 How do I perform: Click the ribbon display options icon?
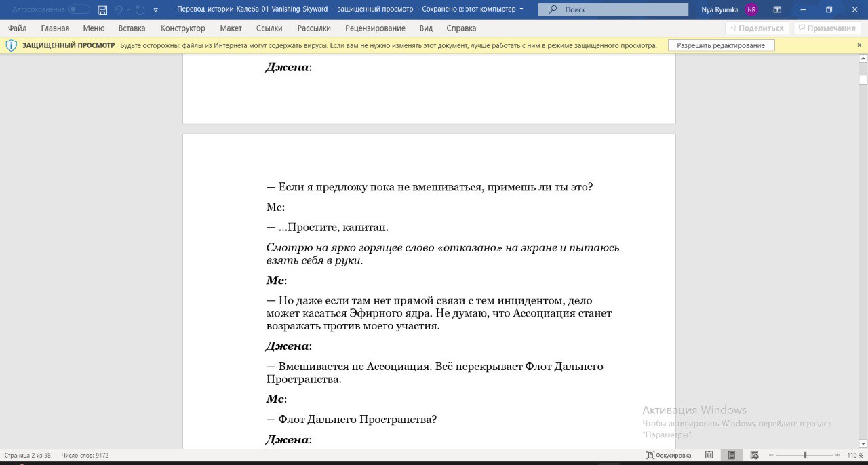777,9
